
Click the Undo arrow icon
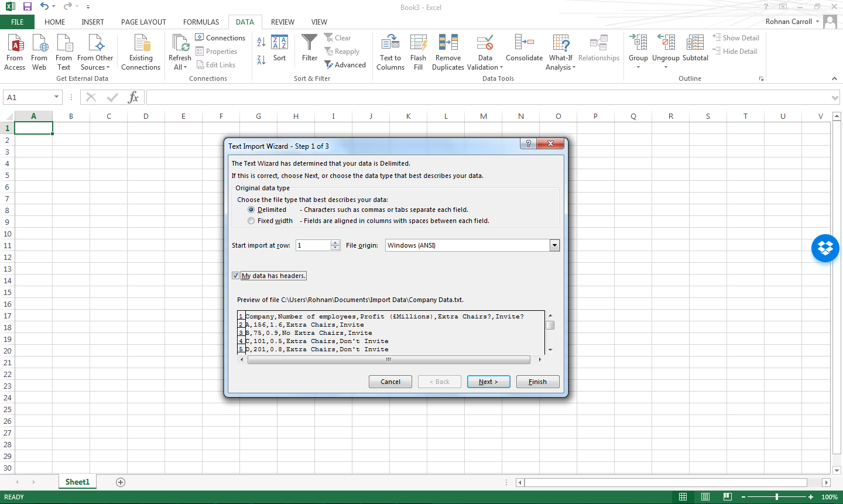tap(44, 6)
